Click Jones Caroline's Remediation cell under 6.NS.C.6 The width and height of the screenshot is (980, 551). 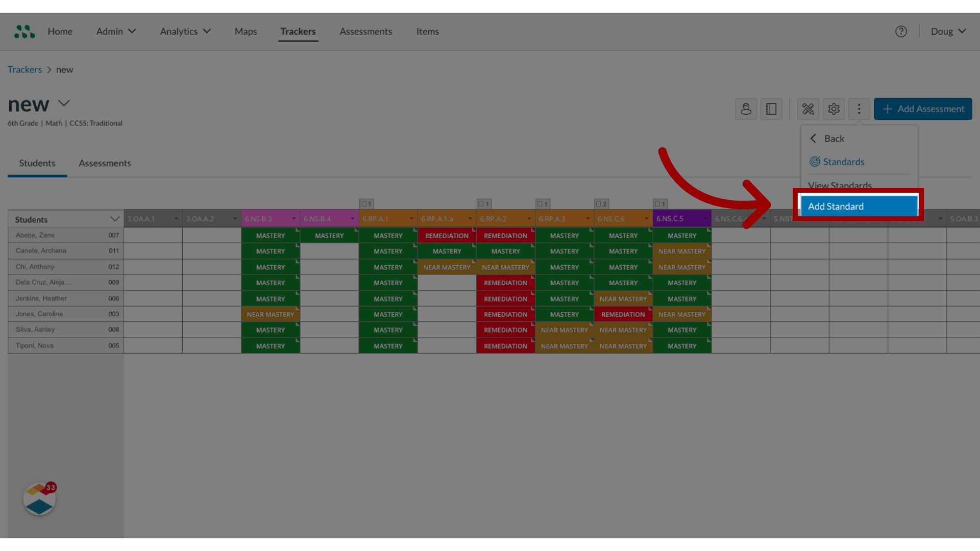pyautogui.click(x=623, y=314)
